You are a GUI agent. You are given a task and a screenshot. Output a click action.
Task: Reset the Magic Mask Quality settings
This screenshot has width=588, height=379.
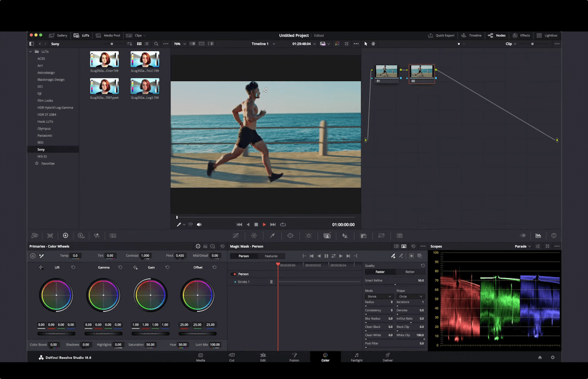point(423,266)
